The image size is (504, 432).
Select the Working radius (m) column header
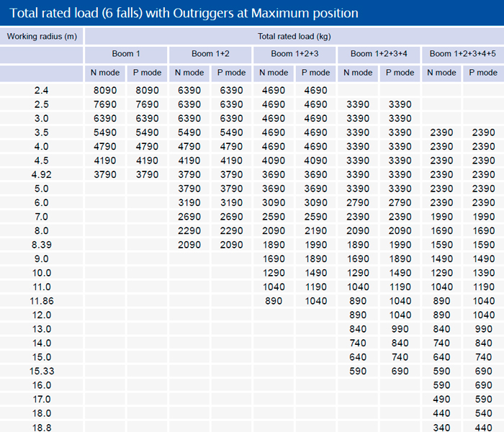(42, 36)
